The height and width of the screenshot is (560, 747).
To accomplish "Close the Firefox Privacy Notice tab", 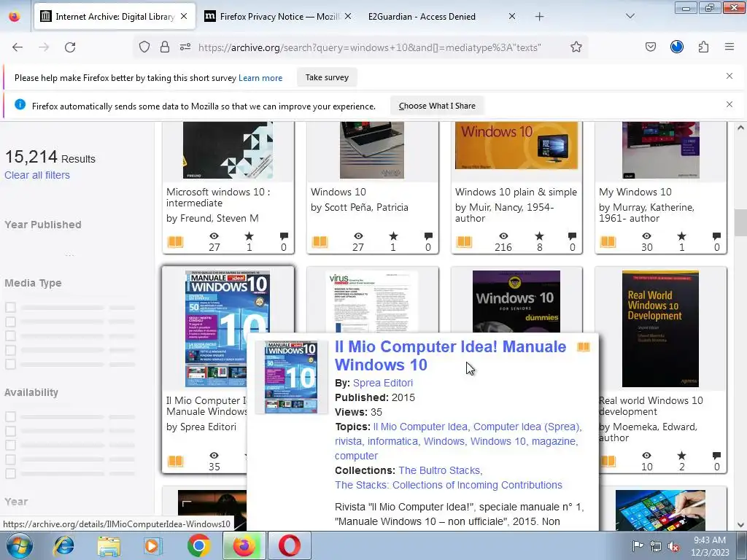I will click(x=348, y=16).
